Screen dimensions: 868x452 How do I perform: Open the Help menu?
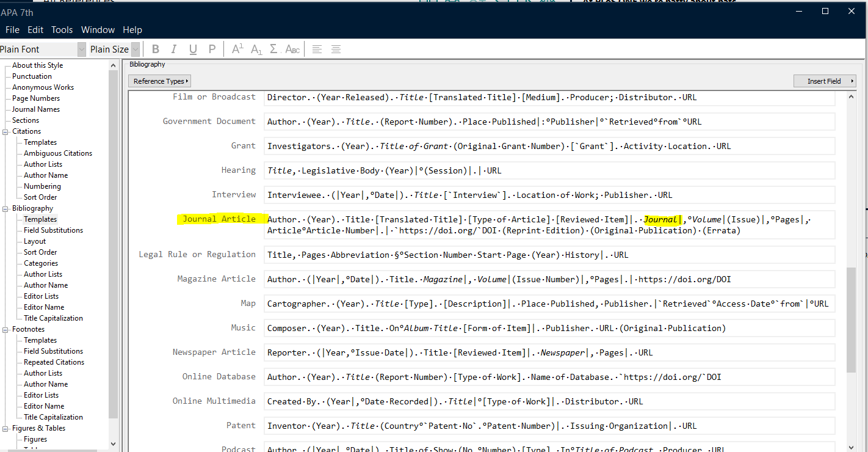click(132, 29)
